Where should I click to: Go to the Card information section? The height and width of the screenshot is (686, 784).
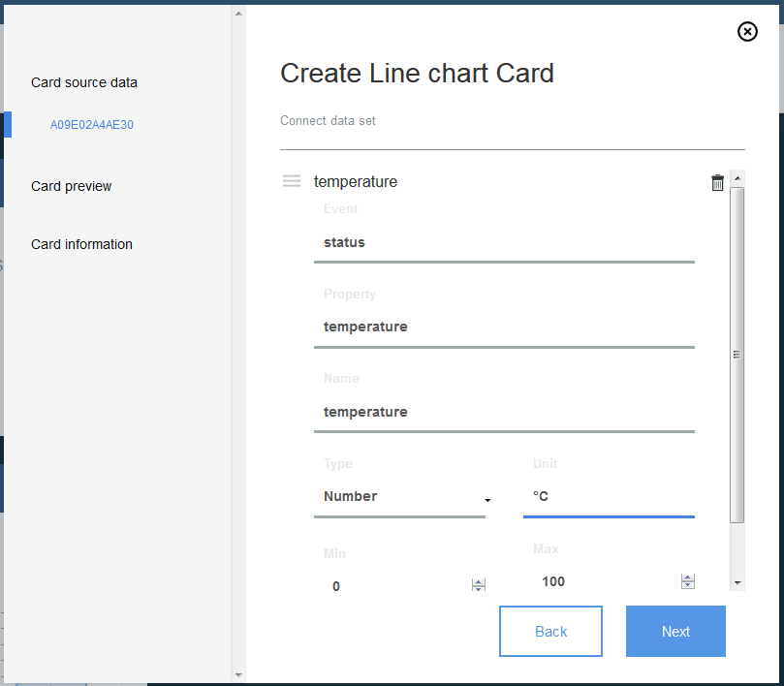point(81,244)
